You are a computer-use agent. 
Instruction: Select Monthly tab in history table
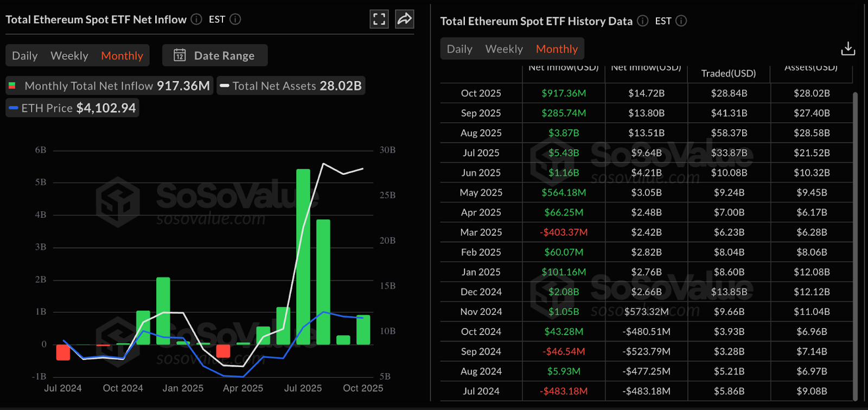pos(557,49)
